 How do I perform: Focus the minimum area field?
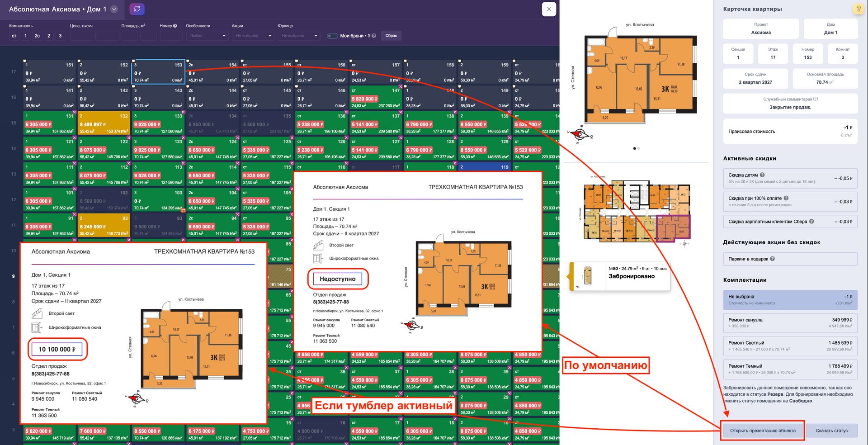click(129, 36)
